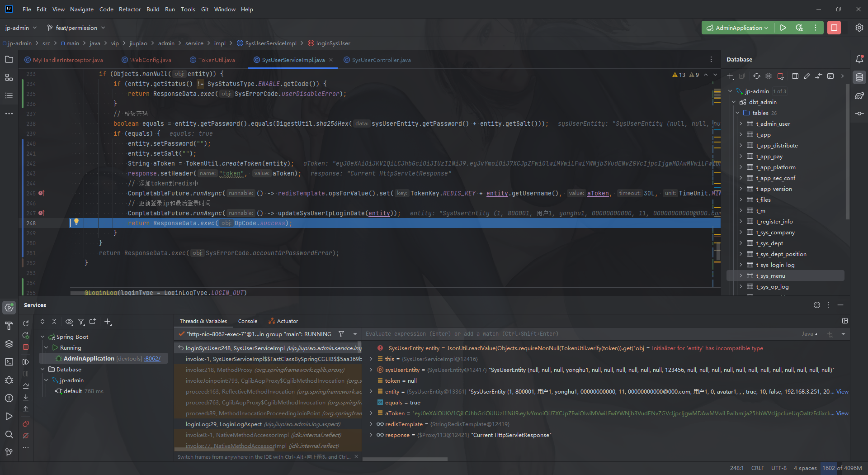Click the 13 warnings inspection indicator

pos(679,75)
